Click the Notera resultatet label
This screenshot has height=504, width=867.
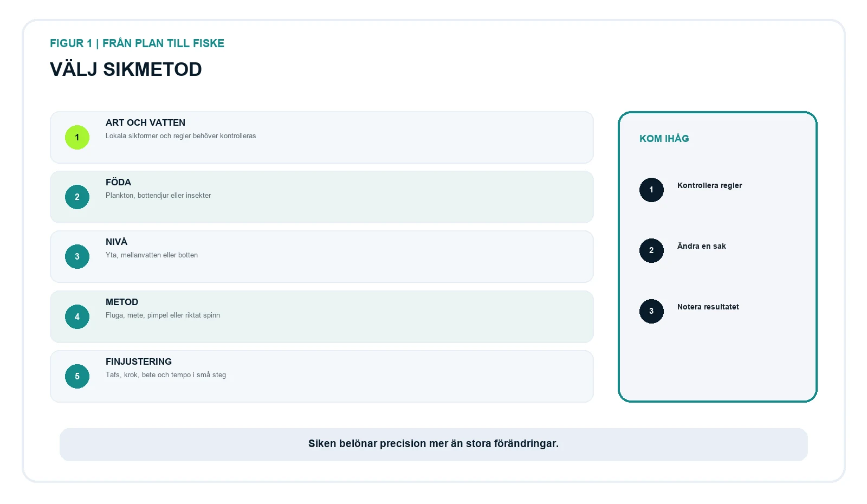(x=708, y=307)
